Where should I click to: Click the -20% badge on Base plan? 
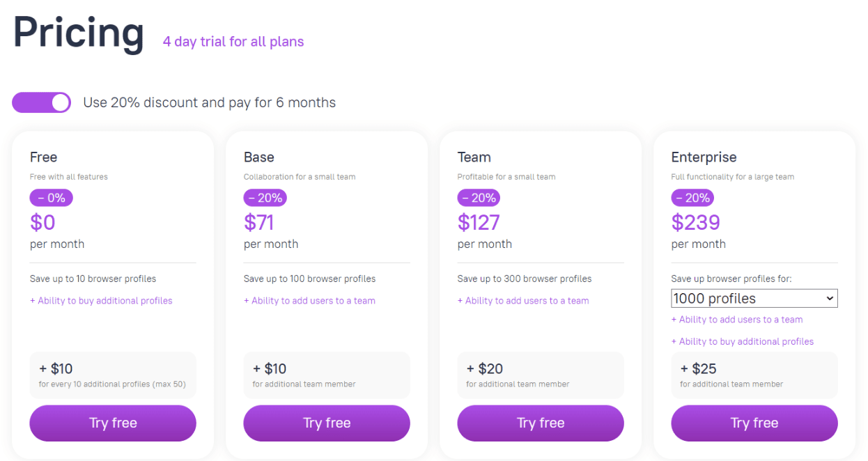coord(265,198)
